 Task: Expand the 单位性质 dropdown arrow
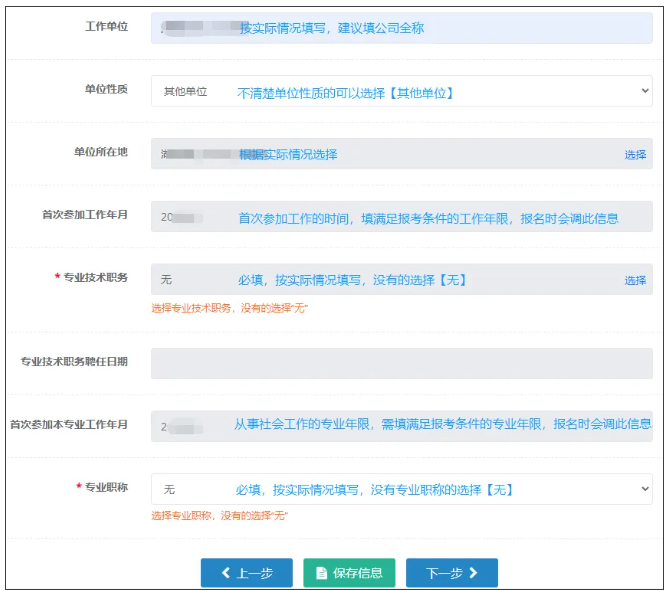tap(642, 91)
